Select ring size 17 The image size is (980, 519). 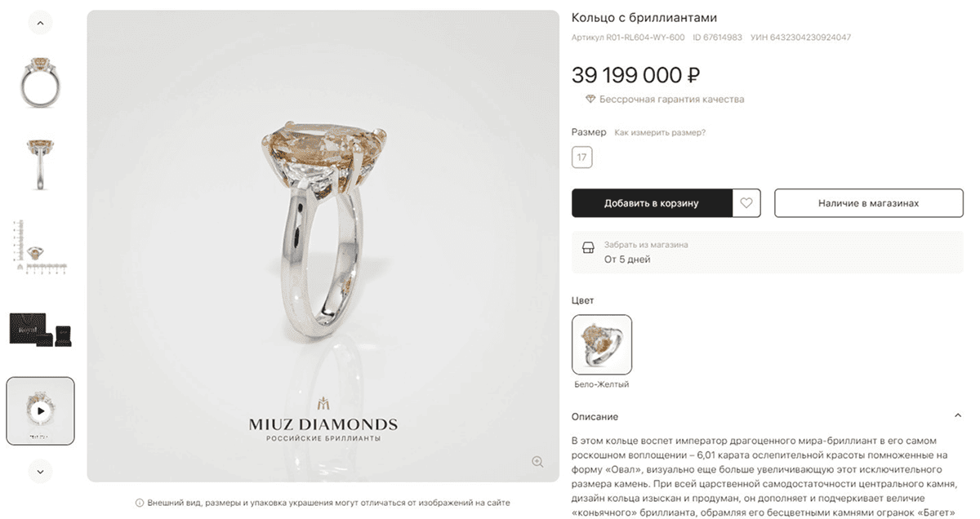coord(581,157)
